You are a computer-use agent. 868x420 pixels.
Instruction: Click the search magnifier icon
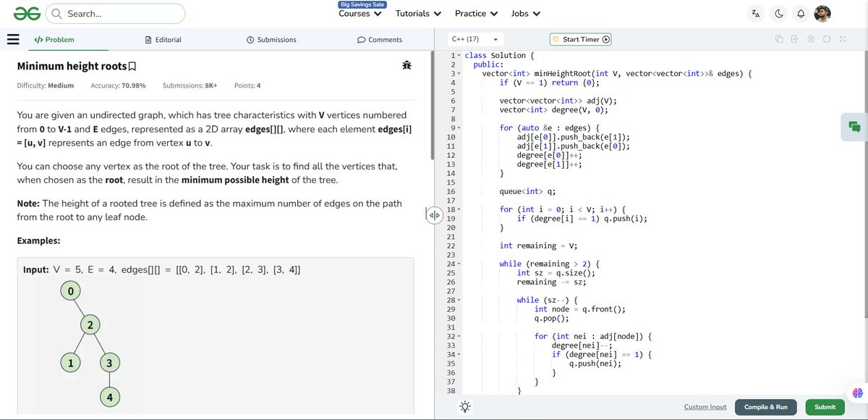tap(56, 13)
